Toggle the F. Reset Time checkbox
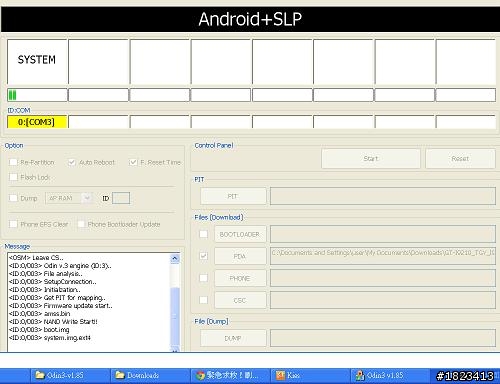Image resolution: width=500 pixels, height=384 pixels. 133,162
